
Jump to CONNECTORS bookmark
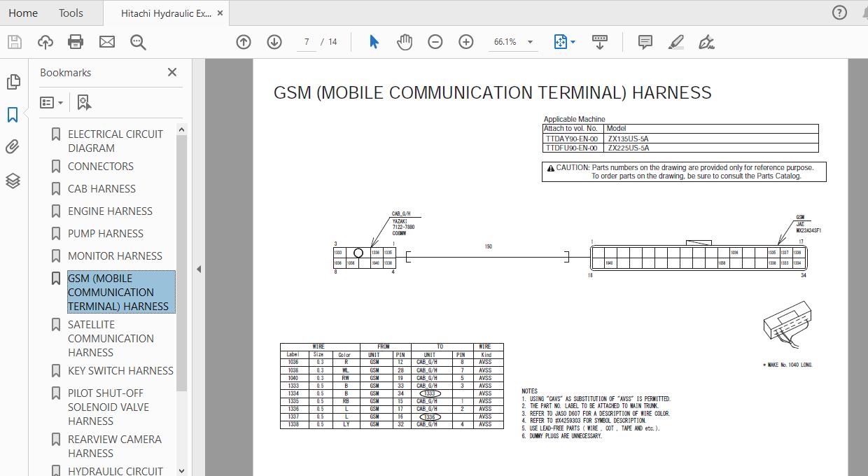[x=101, y=166]
